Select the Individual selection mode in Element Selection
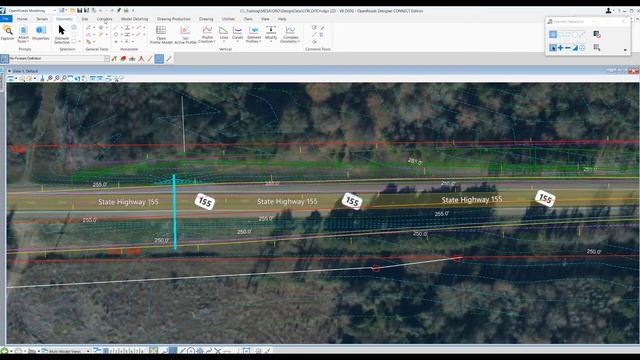 tap(553, 34)
